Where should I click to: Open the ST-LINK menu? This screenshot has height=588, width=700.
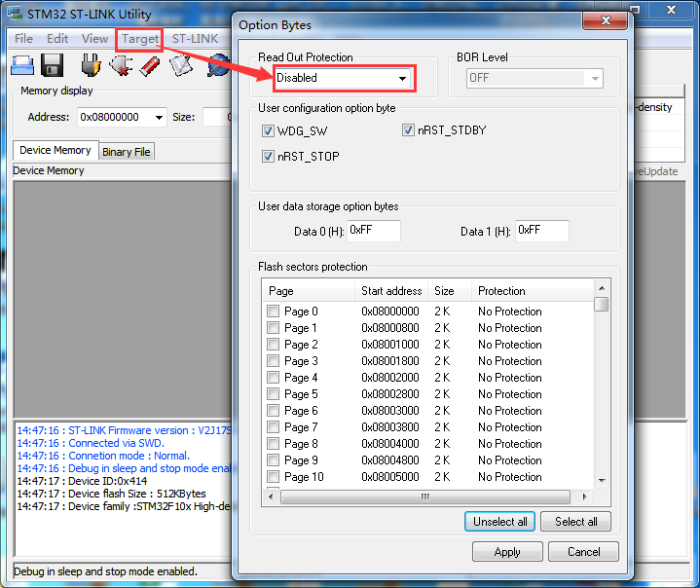195,39
